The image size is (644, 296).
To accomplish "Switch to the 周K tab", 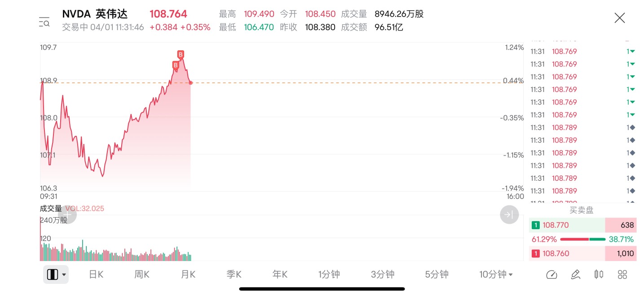I will pos(142,274).
